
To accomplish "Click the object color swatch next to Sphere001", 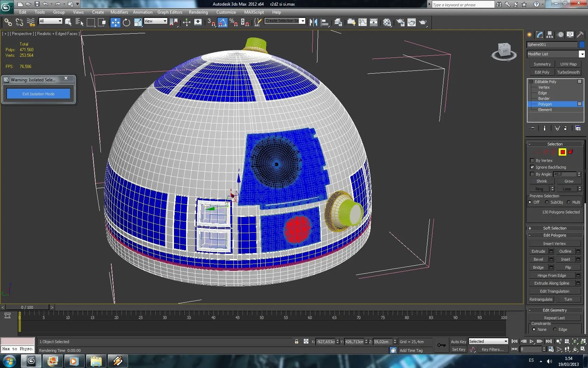I will (x=582, y=45).
